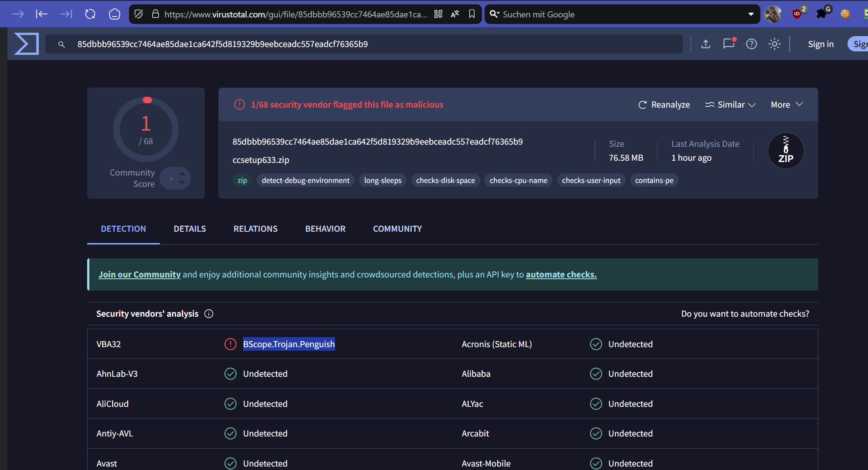868x470 pixels.
Task: Click the upload file icon
Action: click(x=706, y=44)
